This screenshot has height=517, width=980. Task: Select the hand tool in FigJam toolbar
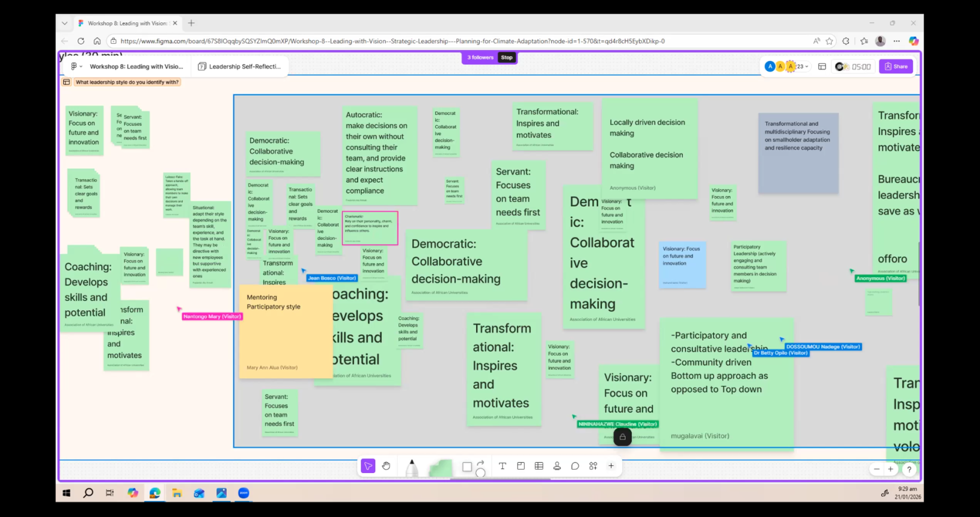(386, 466)
